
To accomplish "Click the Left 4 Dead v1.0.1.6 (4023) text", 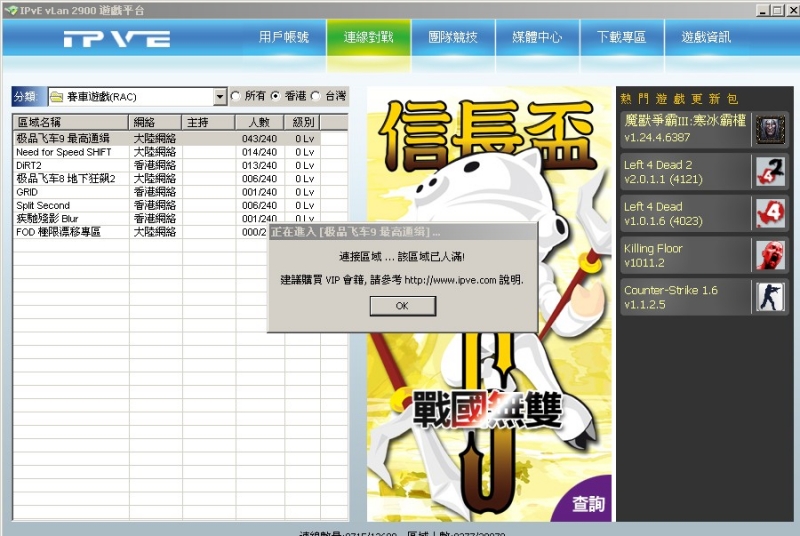I will 663,214.
